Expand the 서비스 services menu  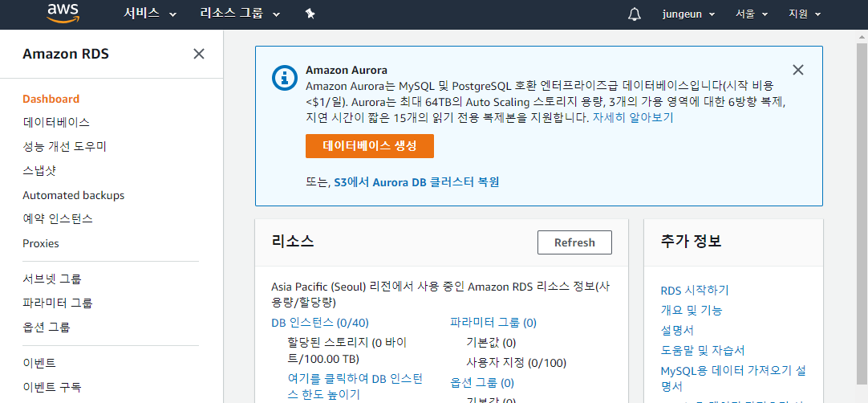[150, 14]
